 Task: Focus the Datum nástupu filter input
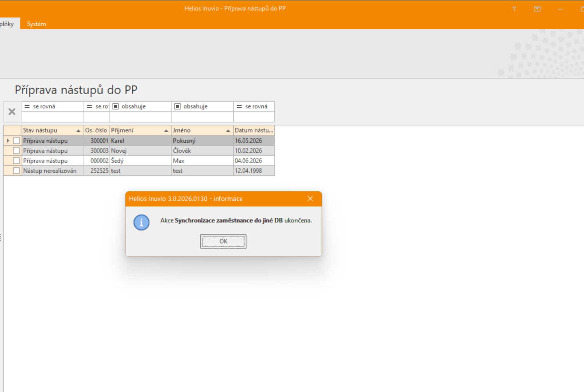coord(254,117)
